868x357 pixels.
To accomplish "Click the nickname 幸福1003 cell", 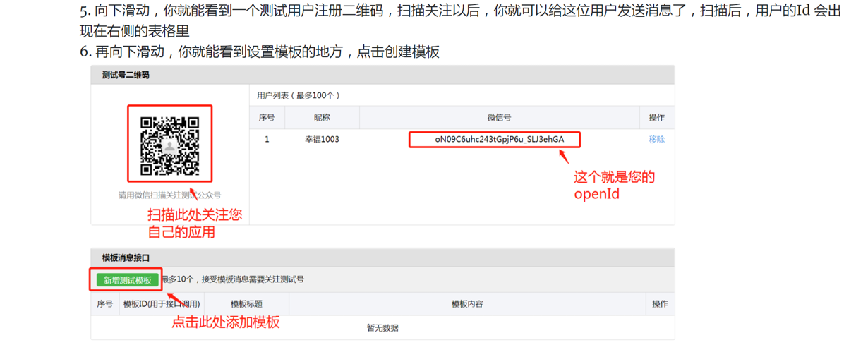I will pos(322,140).
